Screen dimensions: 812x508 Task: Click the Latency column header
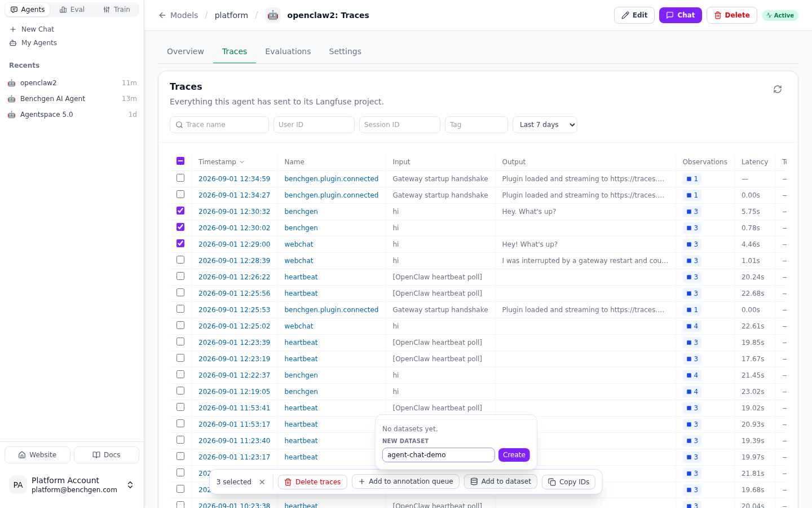tap(754, 162)
